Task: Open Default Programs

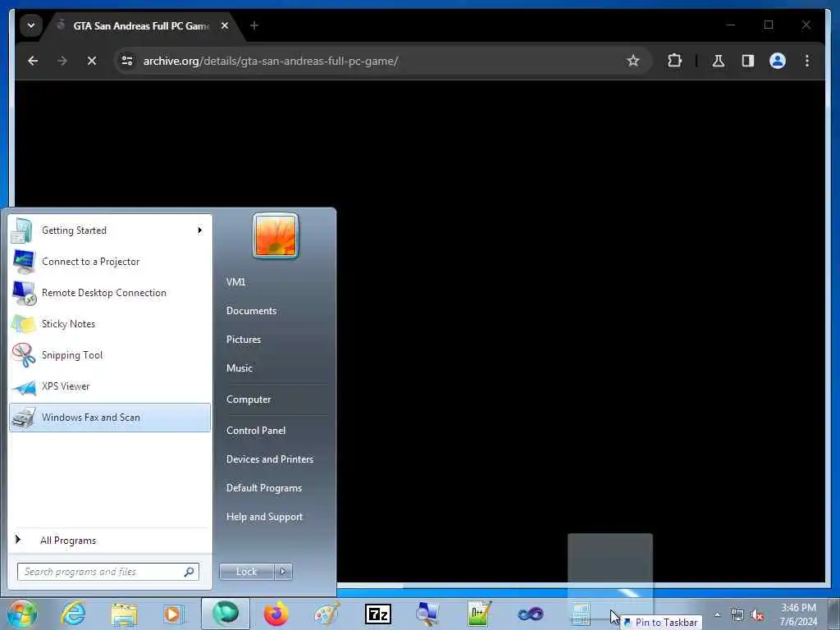Action: 264,488
